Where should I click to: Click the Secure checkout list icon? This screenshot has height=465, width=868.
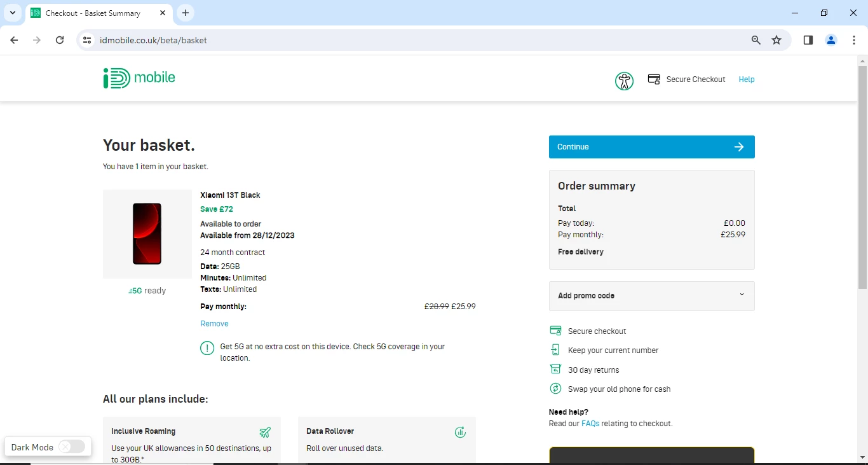(555, 331)
